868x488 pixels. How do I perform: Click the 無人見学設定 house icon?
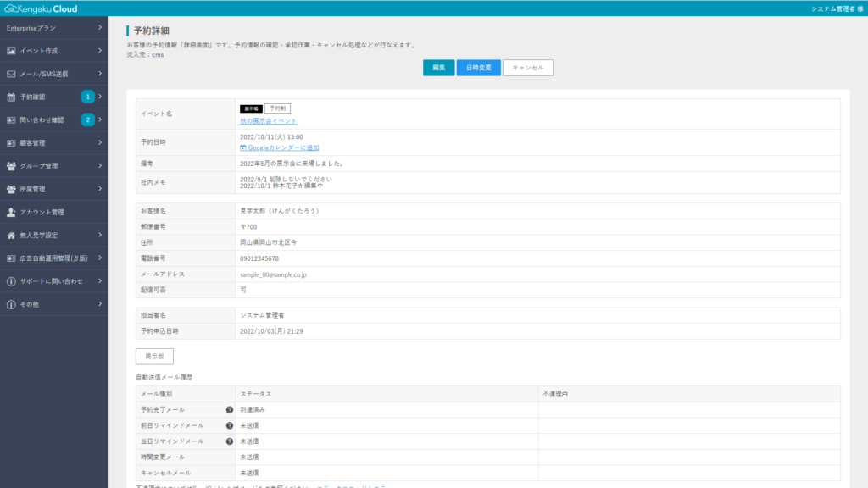click(x=11, y=236)
